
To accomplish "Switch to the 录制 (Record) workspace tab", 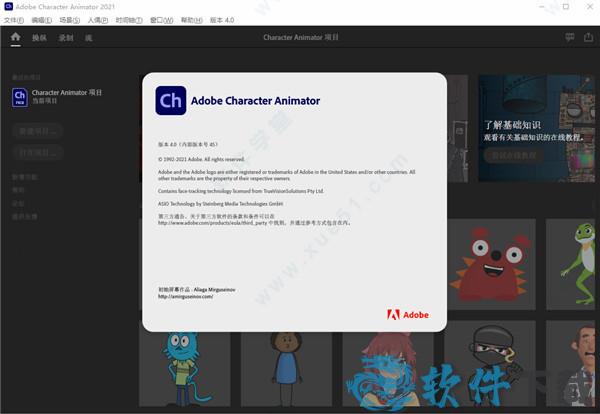I will [x=66, y=37].
